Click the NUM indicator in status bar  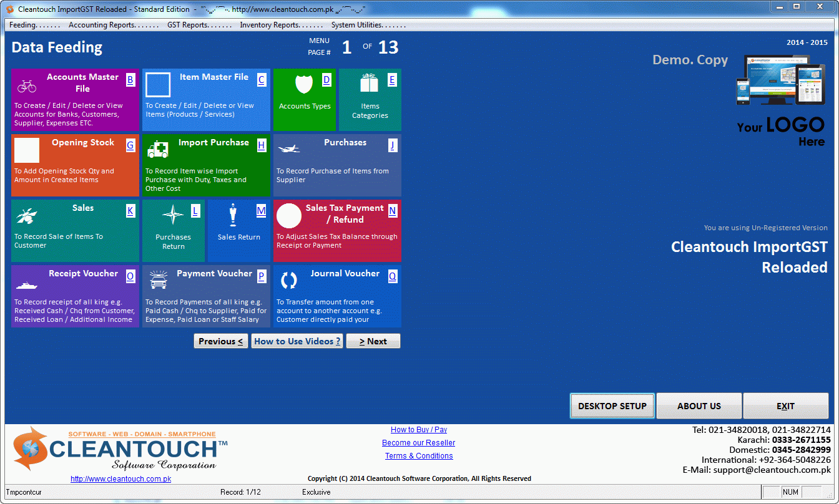[x=790, y=492]
